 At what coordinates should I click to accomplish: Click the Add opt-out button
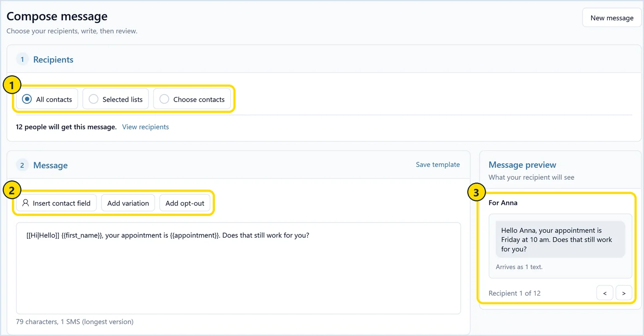185,203
